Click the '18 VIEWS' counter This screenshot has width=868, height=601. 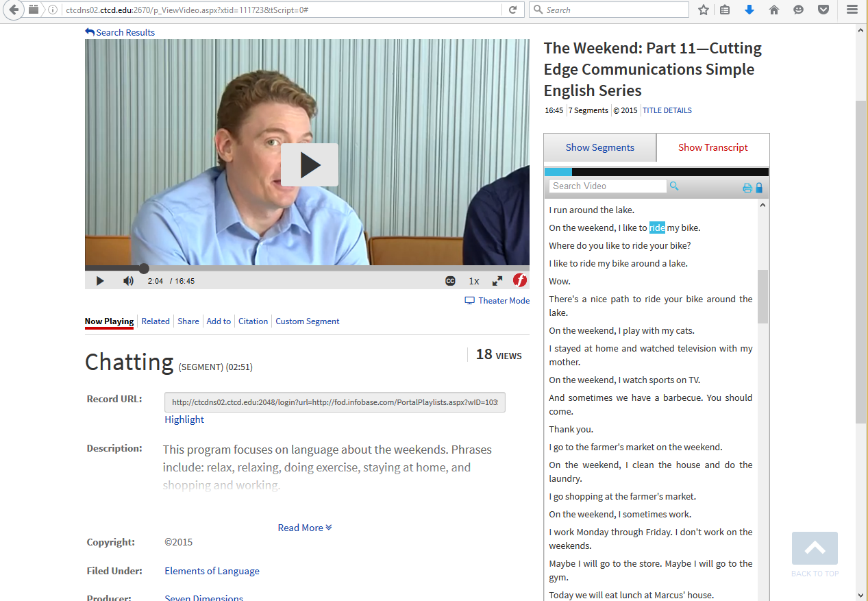pos(499,354)
